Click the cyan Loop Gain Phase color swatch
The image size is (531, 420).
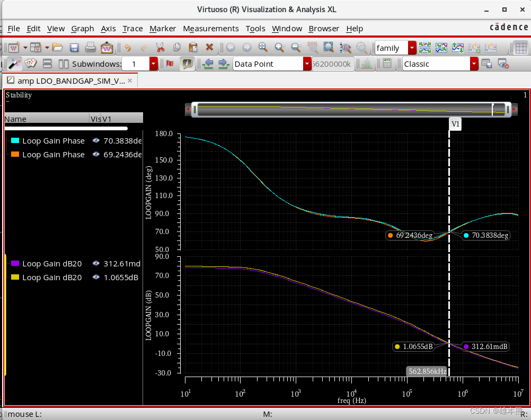pyautogui.click(x=15, y=140)
